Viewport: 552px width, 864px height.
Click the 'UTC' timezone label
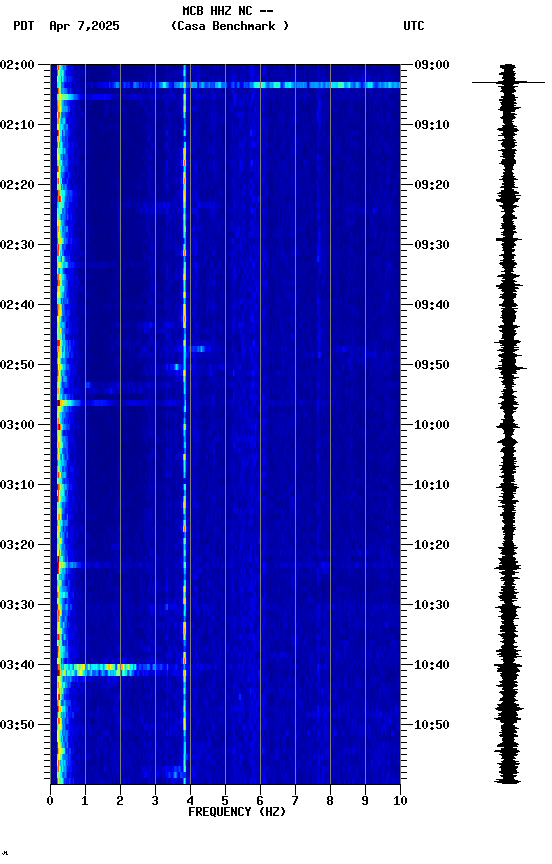[414, 25]
